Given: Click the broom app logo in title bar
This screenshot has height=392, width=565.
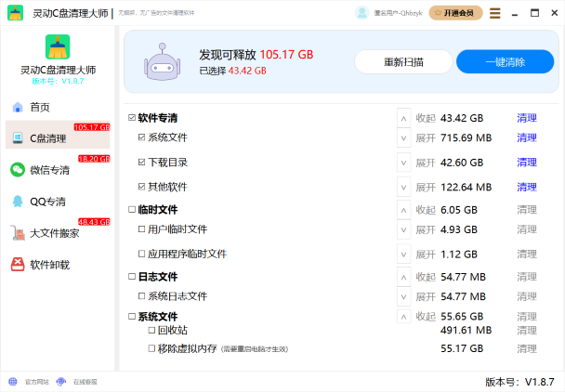Looking at the screenshot, I should [15, 13].
